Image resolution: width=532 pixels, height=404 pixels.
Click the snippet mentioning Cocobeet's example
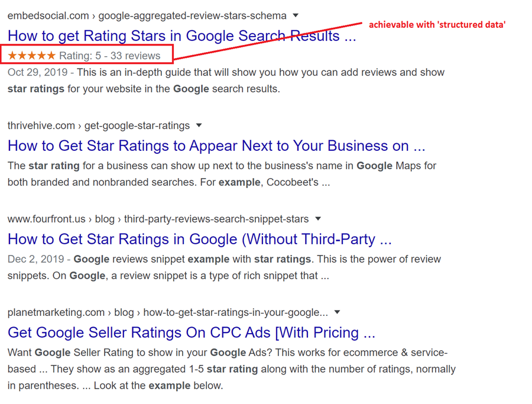tap(222, 174)
